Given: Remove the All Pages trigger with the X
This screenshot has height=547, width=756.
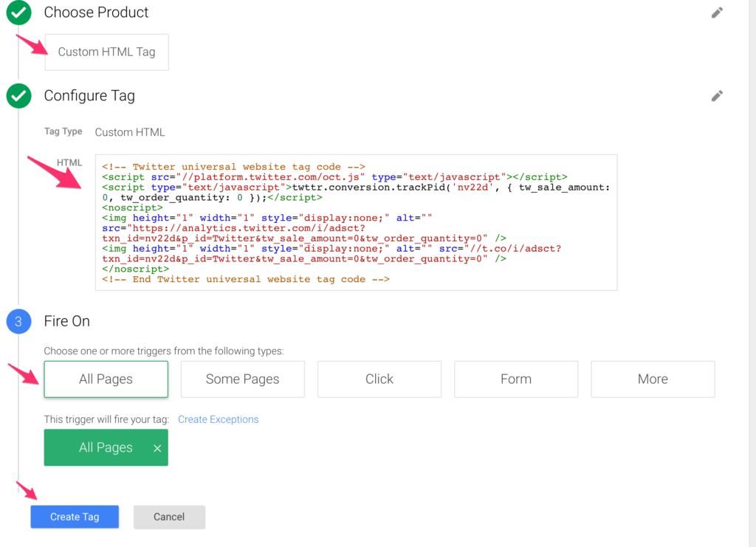Looking at the screenshot, I should click(157, 448).
